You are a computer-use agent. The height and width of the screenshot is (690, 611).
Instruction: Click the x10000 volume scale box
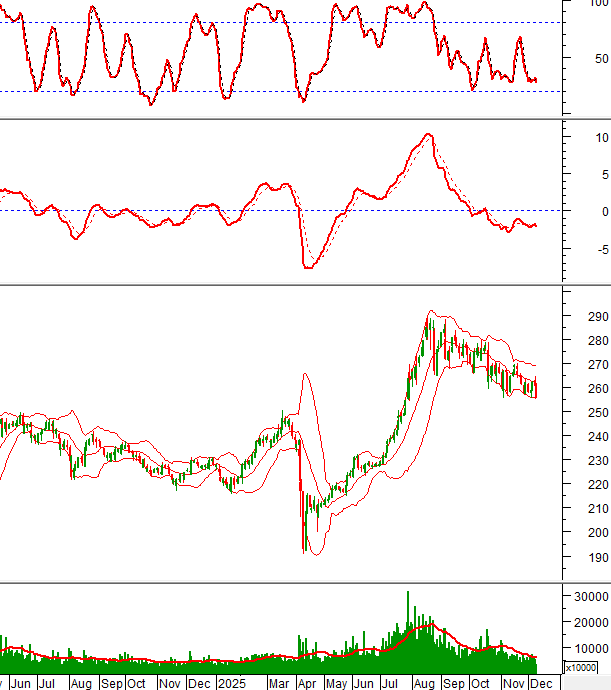pyautogui.click(x=581, y=667)
